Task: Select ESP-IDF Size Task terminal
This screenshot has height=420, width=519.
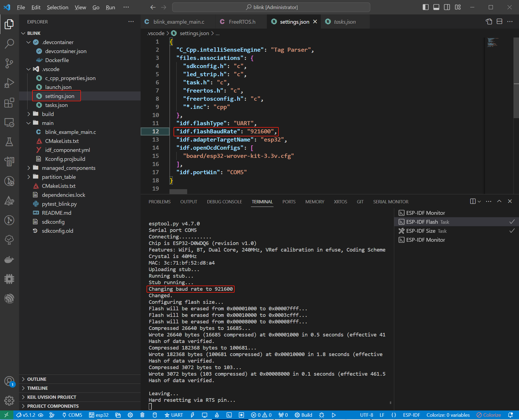Action: click(x=456, y=231)
